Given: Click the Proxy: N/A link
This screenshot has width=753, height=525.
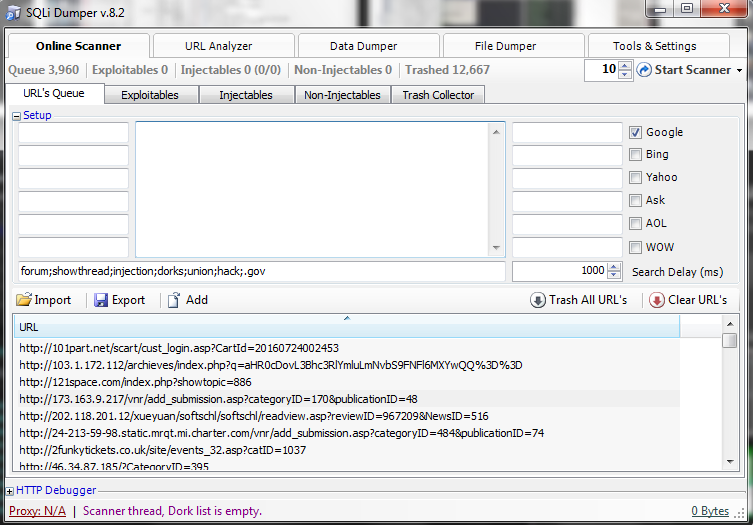Looking at the screenshot, I should (x=37, y=511).
